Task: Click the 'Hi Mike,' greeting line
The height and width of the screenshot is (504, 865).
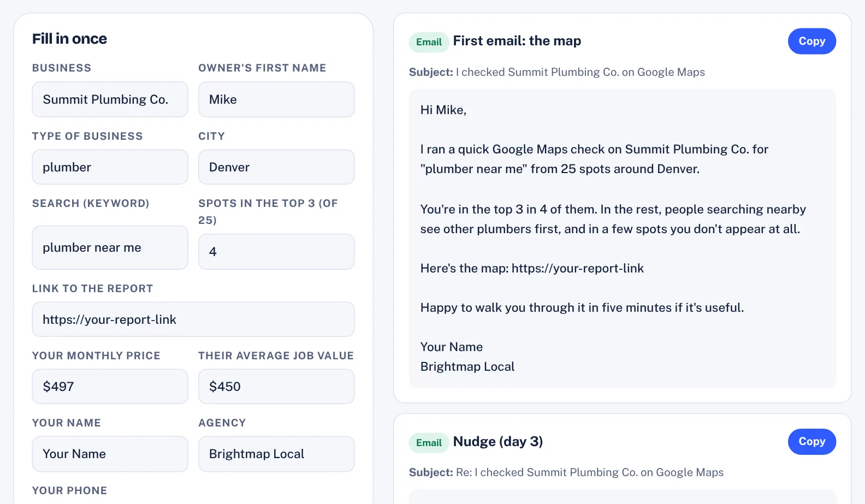Action: [443, 110]
